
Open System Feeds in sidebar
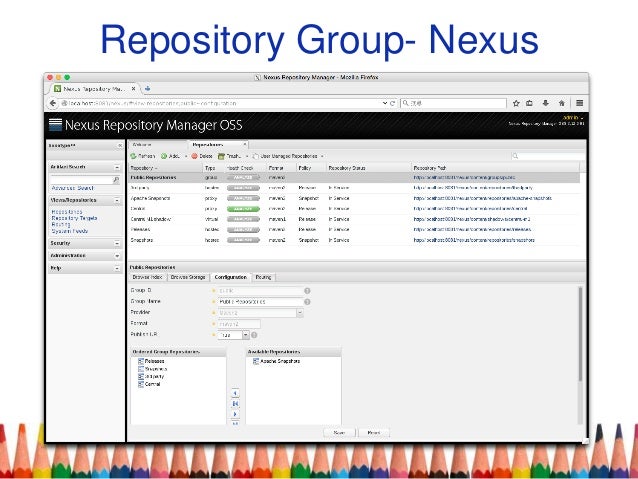click(x=70, y=231)
